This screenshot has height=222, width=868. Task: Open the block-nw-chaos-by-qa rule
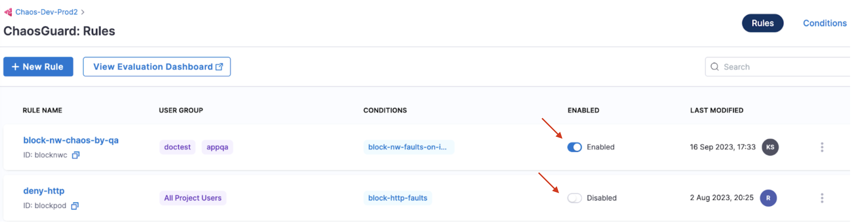(71, 140)
